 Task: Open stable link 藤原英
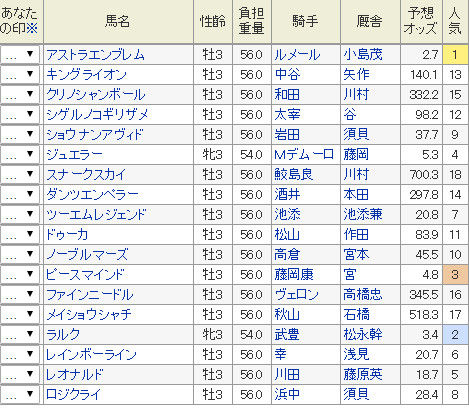point(363,375)
